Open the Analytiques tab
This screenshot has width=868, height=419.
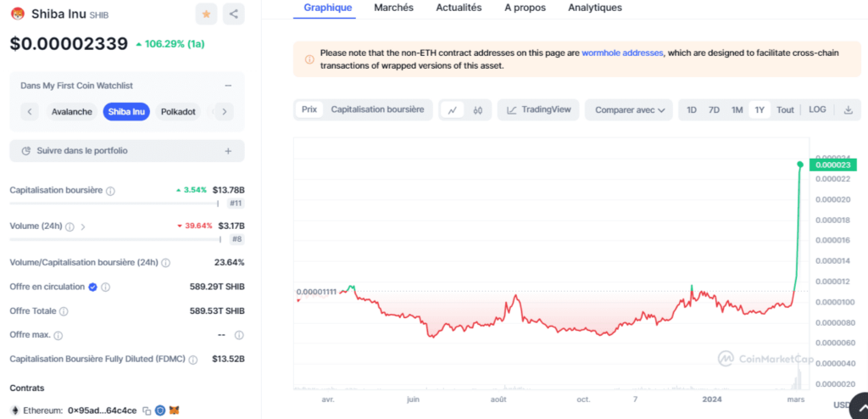pos(595,8)
